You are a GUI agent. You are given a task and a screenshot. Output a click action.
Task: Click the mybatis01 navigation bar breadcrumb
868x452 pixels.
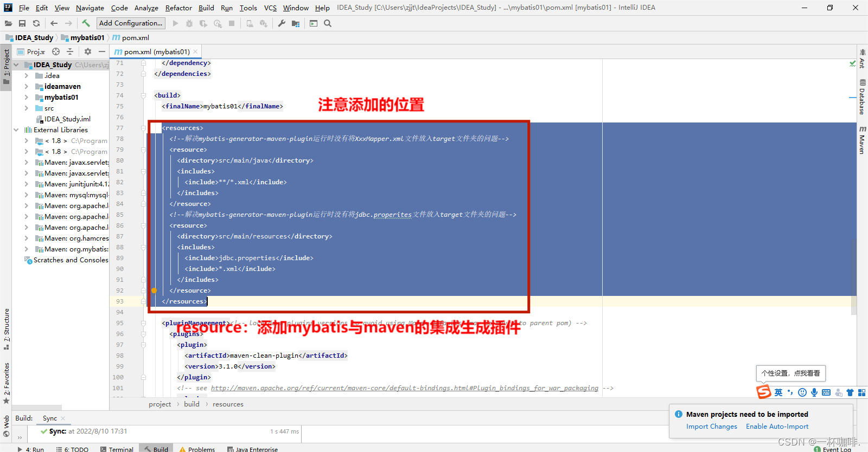(x=83, y=37)
